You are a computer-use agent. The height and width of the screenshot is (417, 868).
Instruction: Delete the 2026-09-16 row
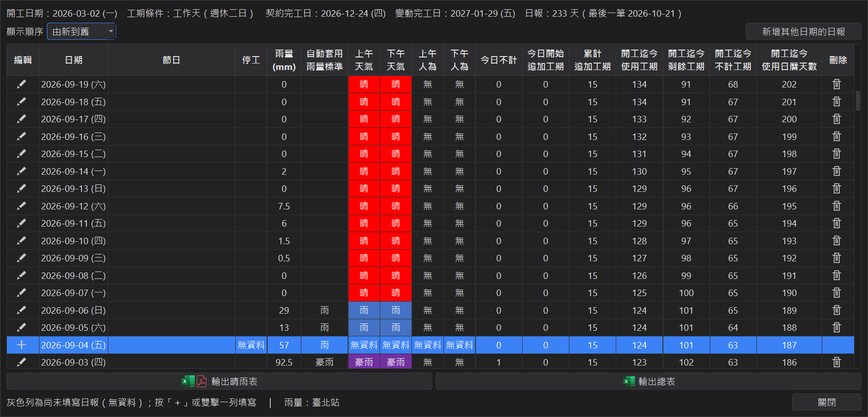[837, 137]
